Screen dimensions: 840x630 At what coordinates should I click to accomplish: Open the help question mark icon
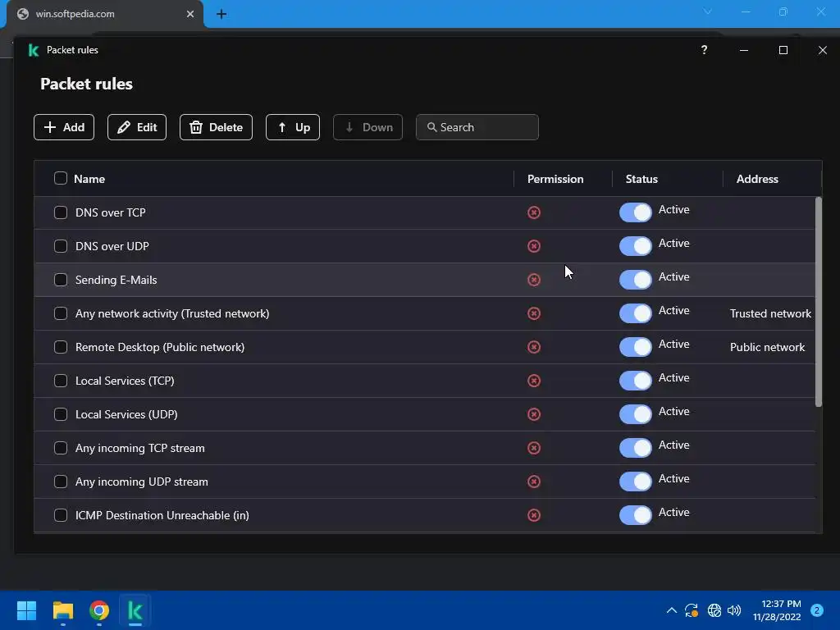click(704, 50)
